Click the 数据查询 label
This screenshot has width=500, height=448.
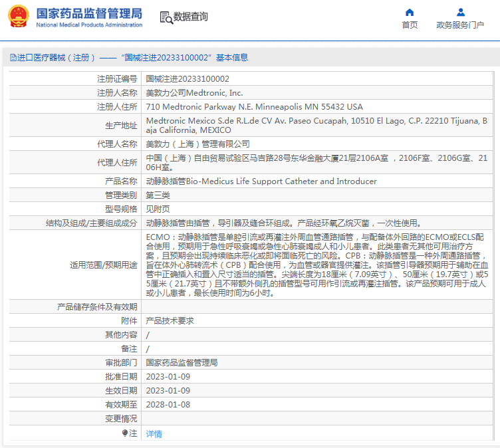tap(191, 17)
